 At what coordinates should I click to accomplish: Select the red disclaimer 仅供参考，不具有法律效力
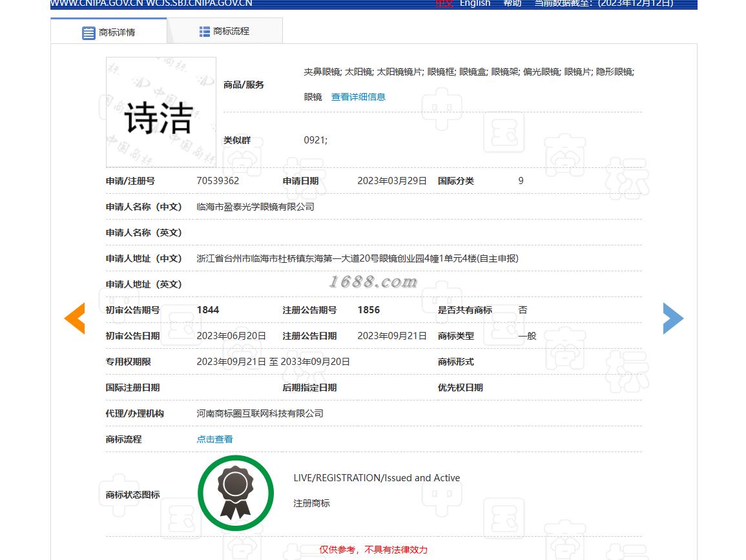coord(373,550)
